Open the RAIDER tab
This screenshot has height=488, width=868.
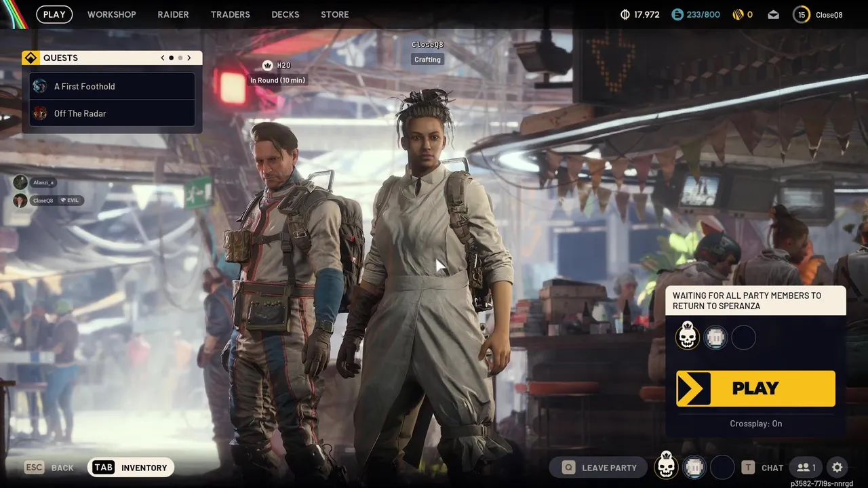click(x=173, y=14)
